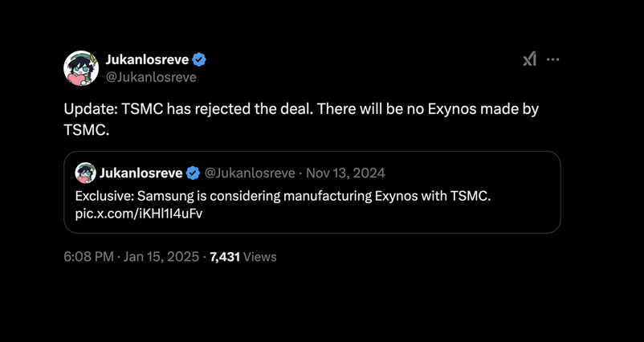The width and height of the screenshot is (644, 342).
Task: Click the main Jukanlosreve profile avatar
Action: [81, 68]
